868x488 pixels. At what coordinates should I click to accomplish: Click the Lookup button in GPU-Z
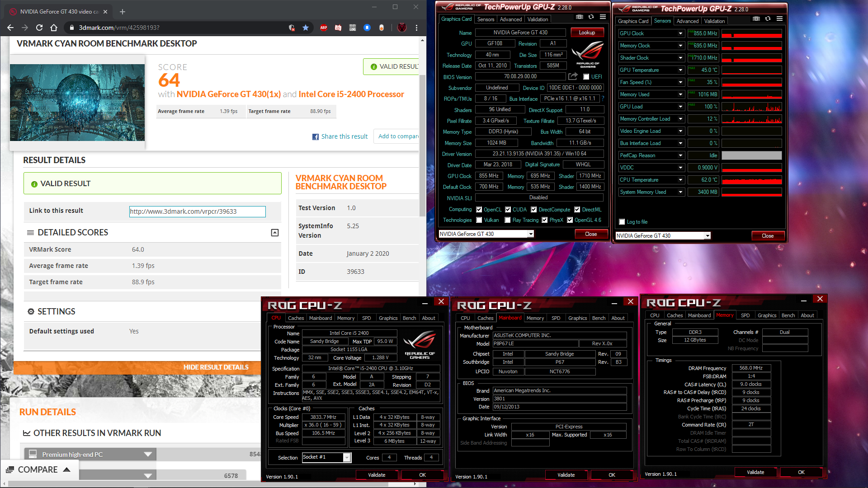587,33
